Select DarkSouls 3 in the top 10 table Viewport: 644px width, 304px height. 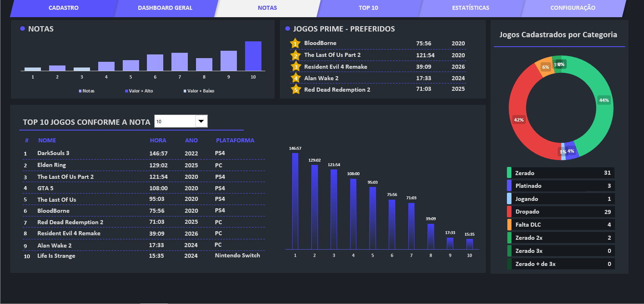click(53, 153)
